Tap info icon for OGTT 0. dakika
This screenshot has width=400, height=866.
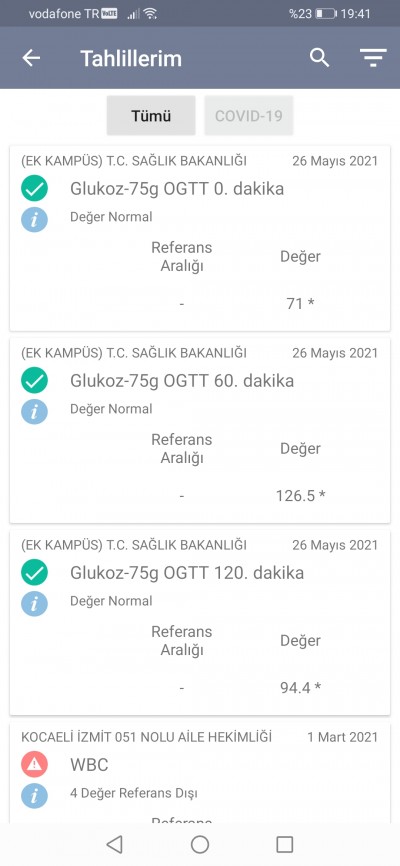pyautogui.click(x=34, y=219)
